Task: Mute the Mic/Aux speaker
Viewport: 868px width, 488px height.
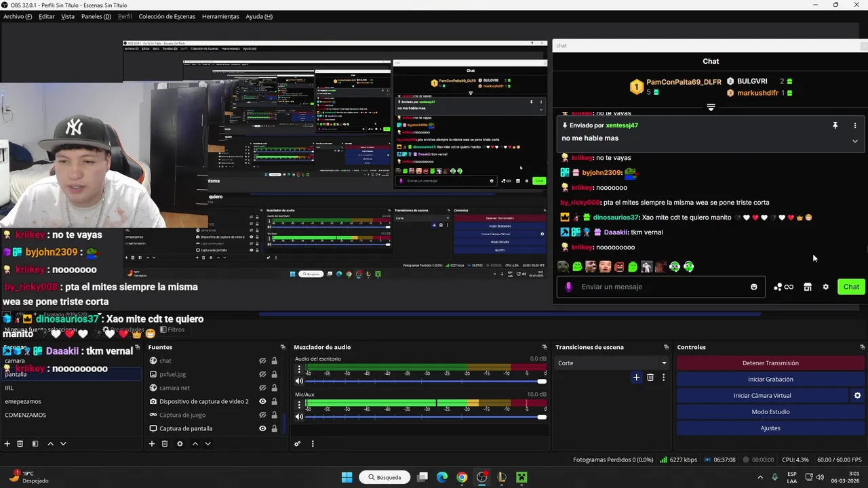Action: point(299,416)
